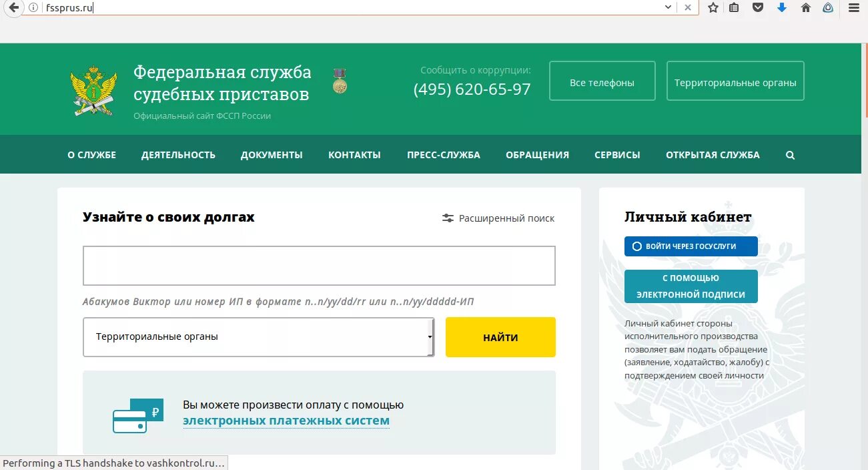Click the Узнайте о своих долгах heading
Screen dimensions: 868x470
click(x=169, y=217)
